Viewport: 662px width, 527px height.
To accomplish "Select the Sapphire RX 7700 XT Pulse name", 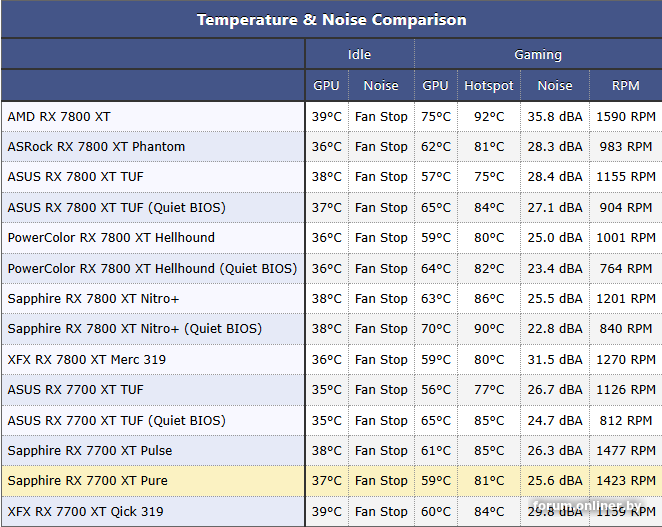I will [89, 451].
